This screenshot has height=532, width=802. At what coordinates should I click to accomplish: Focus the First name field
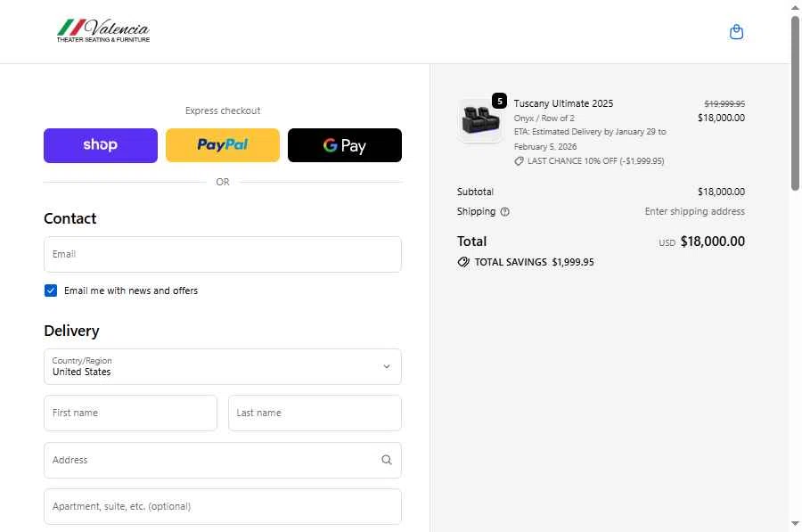(x=130, y=413)
